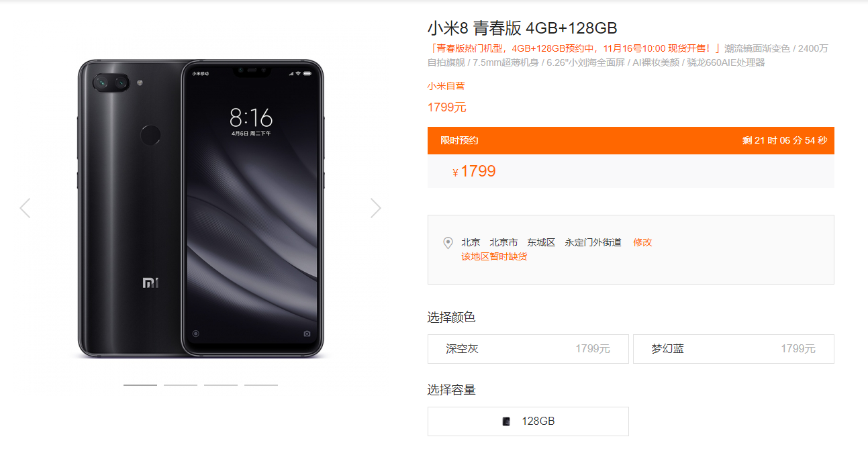Jump to first carousel slide indicator
This screenshot has width=868, height=451.
point(140,385)
